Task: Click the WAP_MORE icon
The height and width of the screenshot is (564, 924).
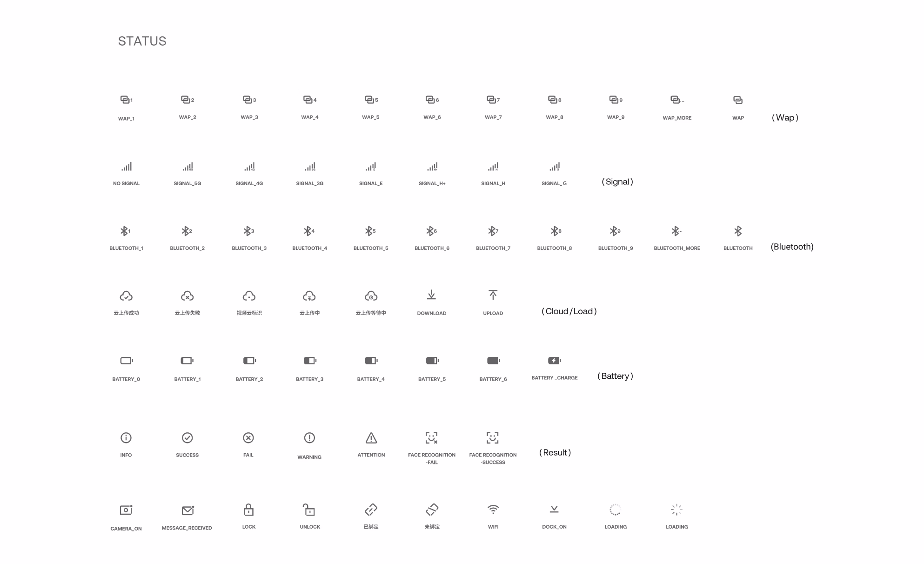Action: click(x=677, y=100)
